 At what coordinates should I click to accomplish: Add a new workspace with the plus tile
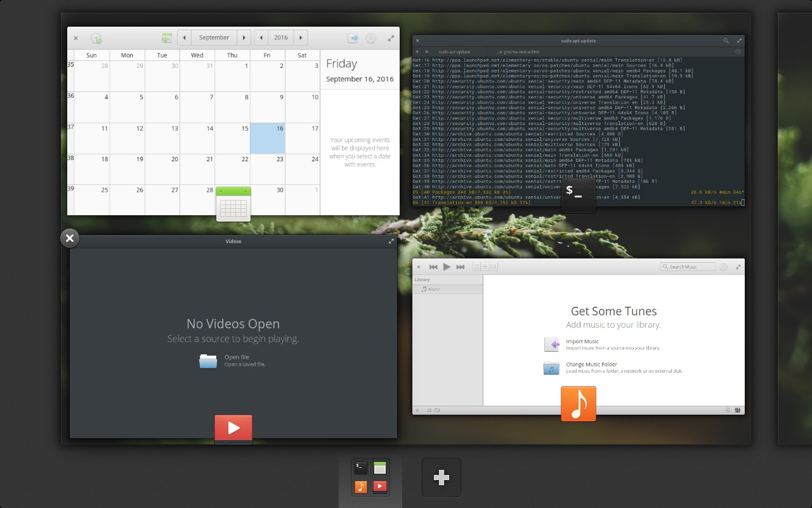tap(441, 477)
